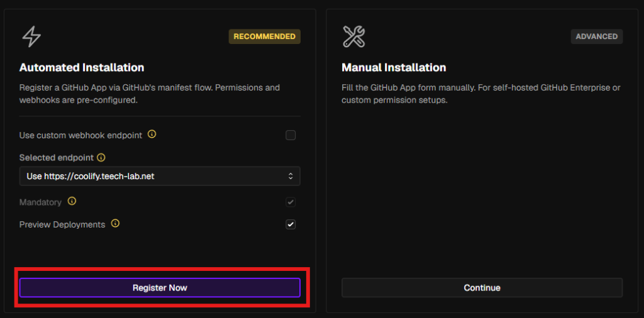The height and width of the screenshot is (318, 644).
Task: Click the Manual Installation heading
Action: tap(394, 67)
